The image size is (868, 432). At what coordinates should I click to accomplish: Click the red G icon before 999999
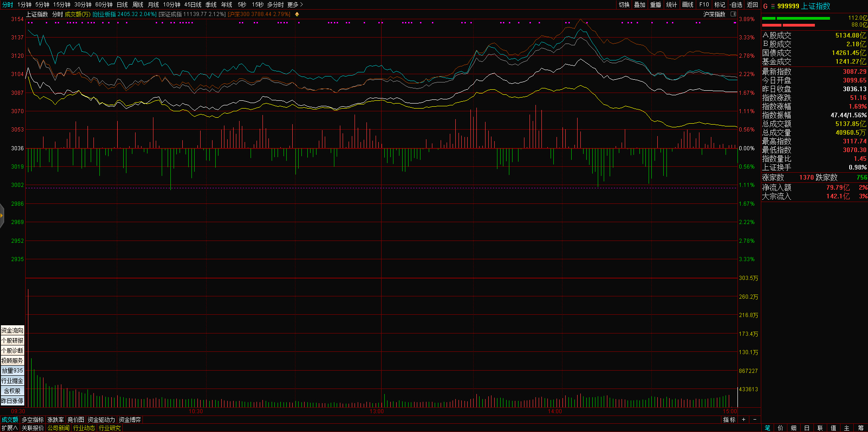(765, 6)
